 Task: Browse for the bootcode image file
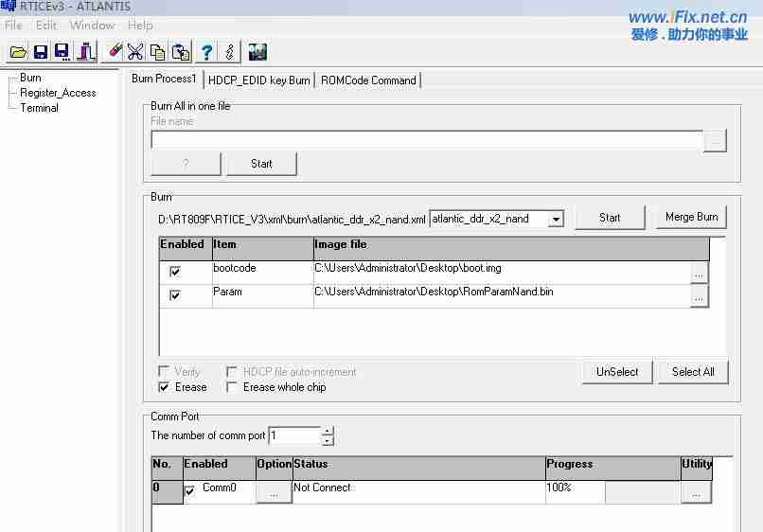coord(699,273)
